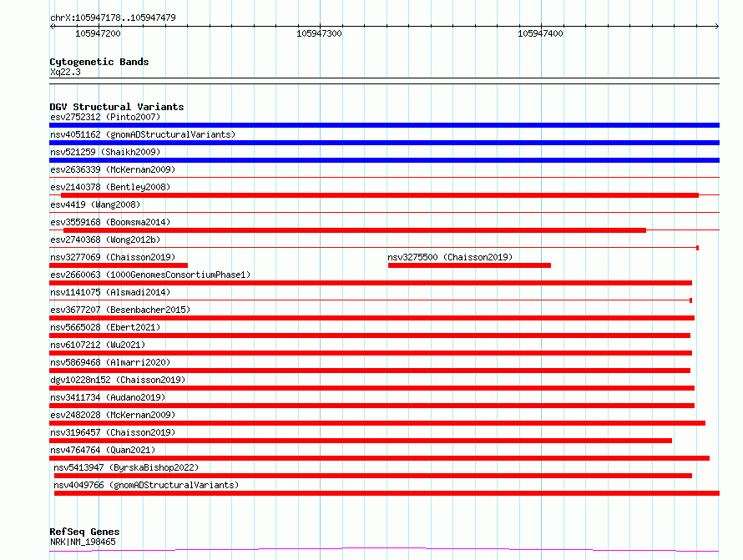This screenshot has height=560, width=743.
Task: Click the right arrow end of the ruler
Action: (717, 26)
